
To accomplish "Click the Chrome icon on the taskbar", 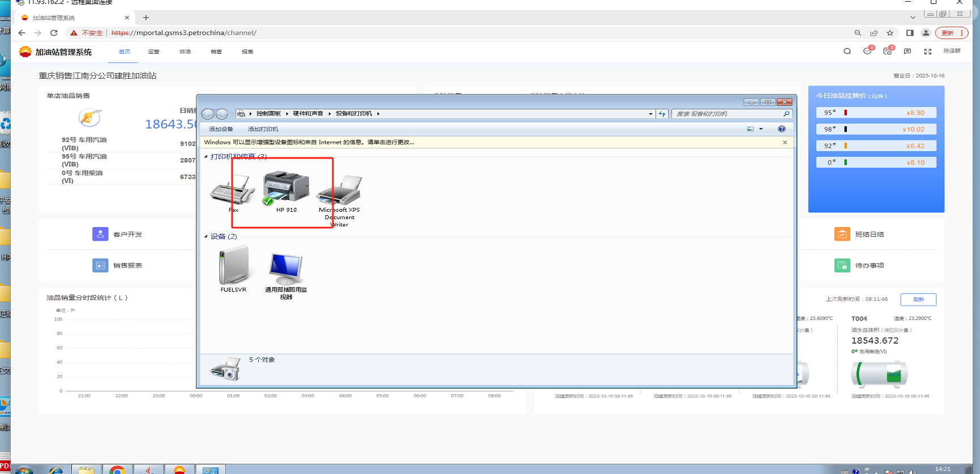I will tap(117, 469).
